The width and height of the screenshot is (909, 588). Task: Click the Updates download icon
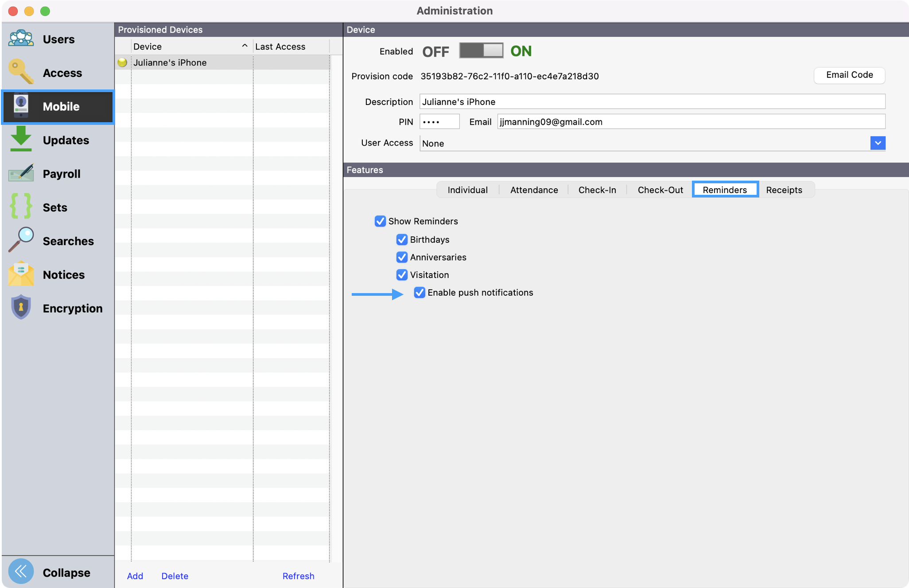pyautogui.click(x=20, y=140)
